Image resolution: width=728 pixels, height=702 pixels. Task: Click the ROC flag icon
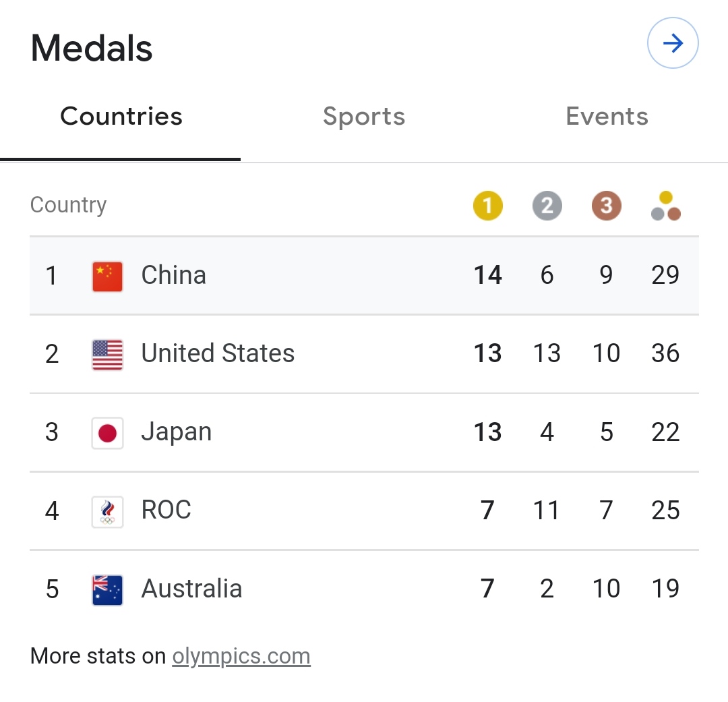[x=107, y=511]
